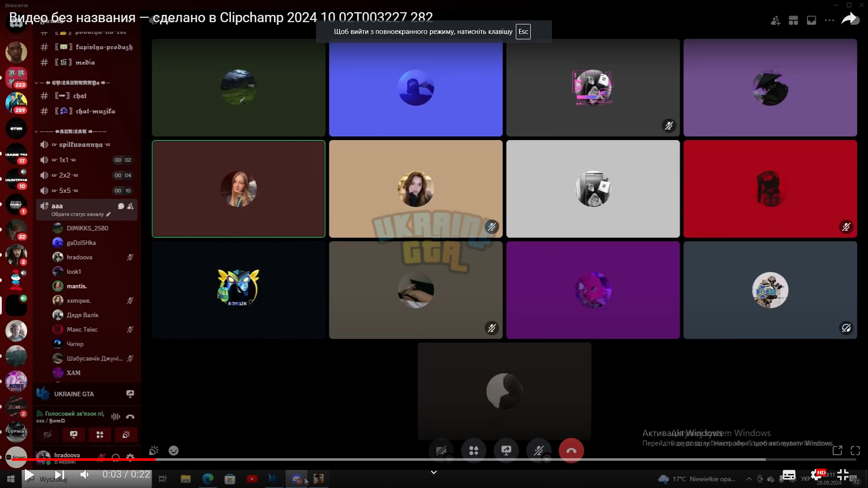This screenshot has width=868, height=488.
Task: Open Discord more options ellipsis
Action: [830, 20]
